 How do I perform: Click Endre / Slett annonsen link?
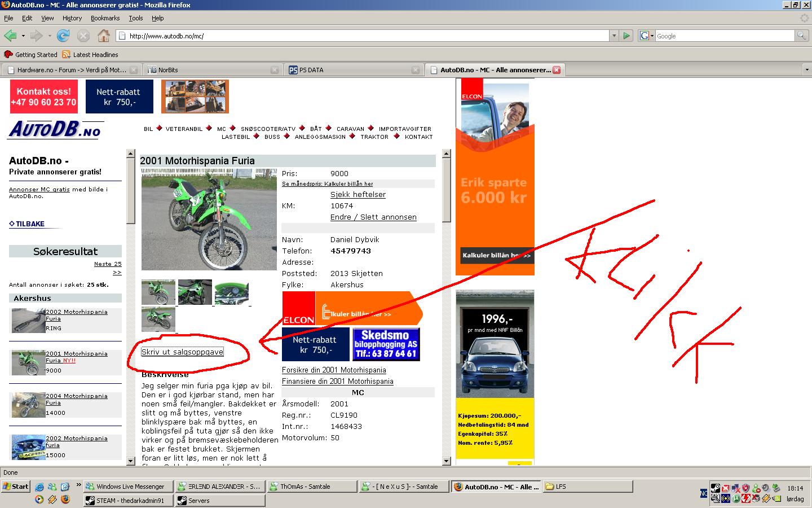373,217
